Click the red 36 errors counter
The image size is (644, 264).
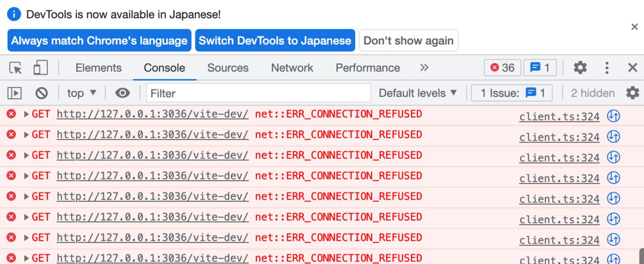[502, 68]
